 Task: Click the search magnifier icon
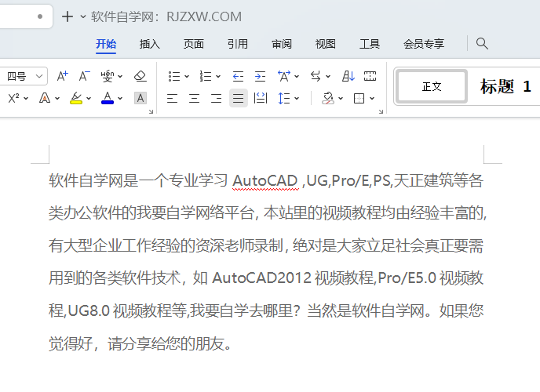[482, 44]
